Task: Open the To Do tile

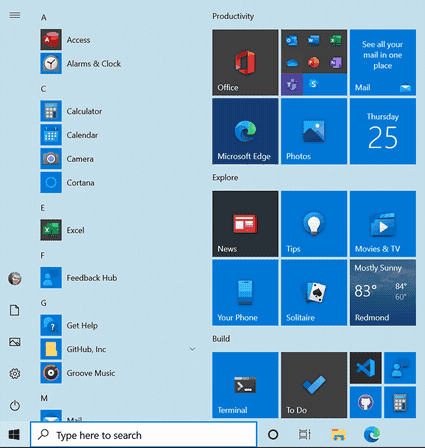Action: point(314,385)
